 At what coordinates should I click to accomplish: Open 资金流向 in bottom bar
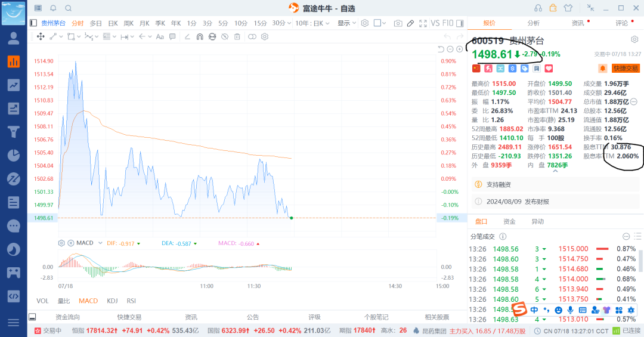click(68, 317)
